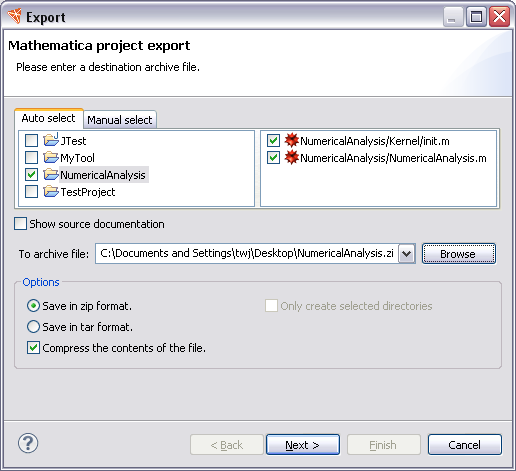Screen dimensions: 516x471
Task: Uncheck the NumericalAnalysis/Kernel/init.m file checkbox
Action: coord(273,140)
